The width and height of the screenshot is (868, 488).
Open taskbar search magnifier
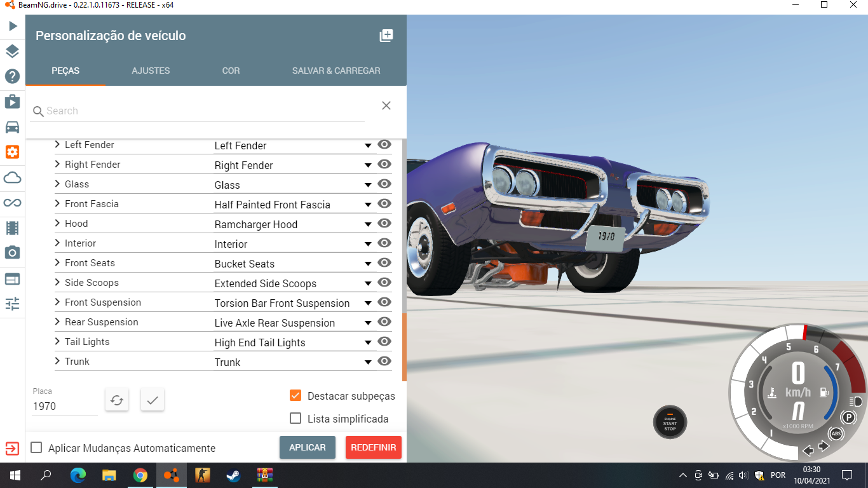[x=46, y=475]
